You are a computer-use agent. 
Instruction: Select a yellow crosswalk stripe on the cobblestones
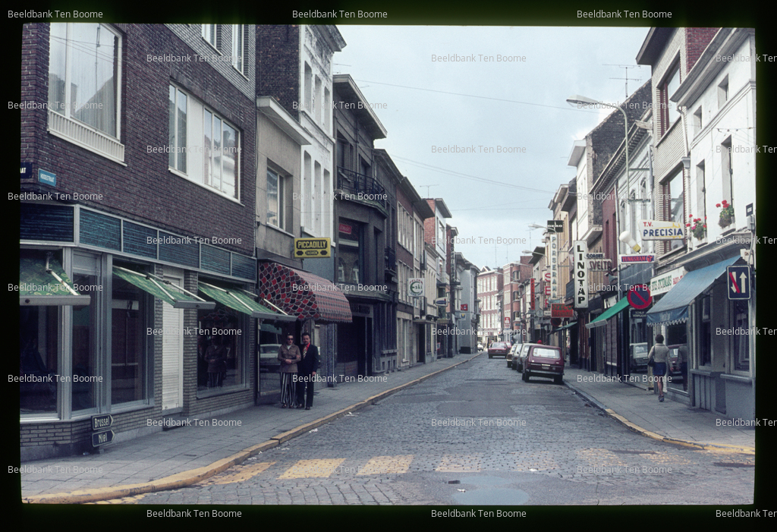(312, 467)
